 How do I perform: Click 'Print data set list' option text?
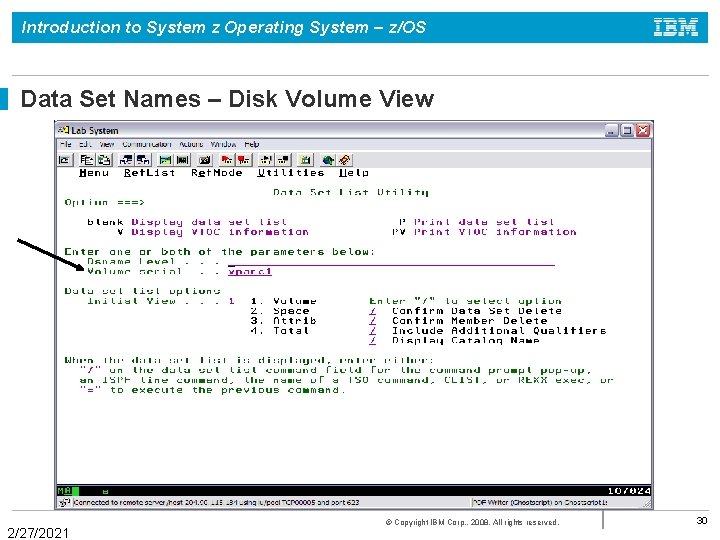coord(484,222)
